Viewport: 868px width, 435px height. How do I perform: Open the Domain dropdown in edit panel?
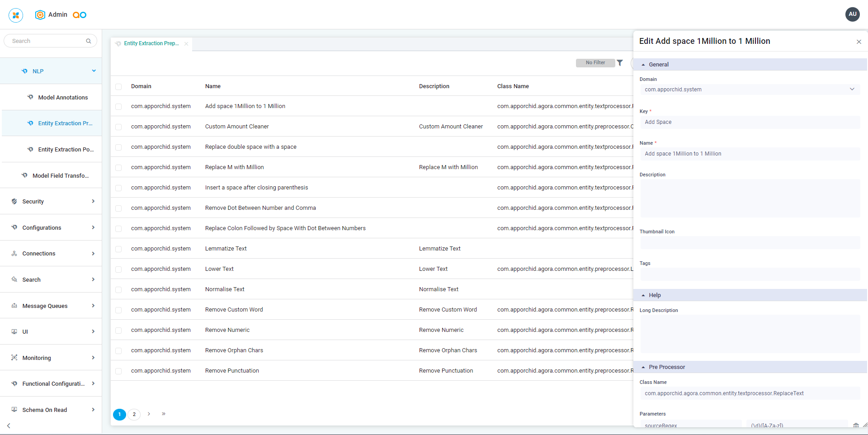(750, 90)
